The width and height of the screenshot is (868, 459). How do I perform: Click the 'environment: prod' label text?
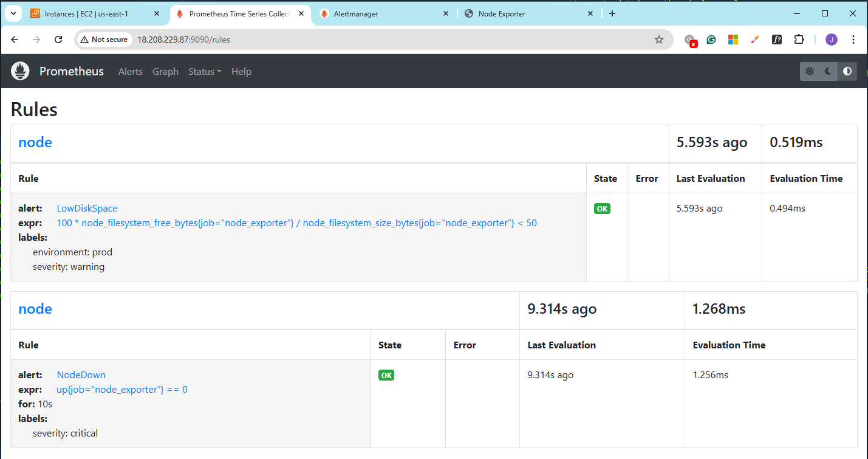click(72, 252)
